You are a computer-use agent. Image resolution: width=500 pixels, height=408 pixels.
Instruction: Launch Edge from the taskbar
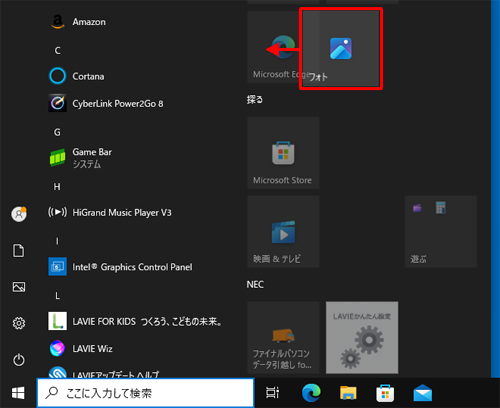(311, 393)
